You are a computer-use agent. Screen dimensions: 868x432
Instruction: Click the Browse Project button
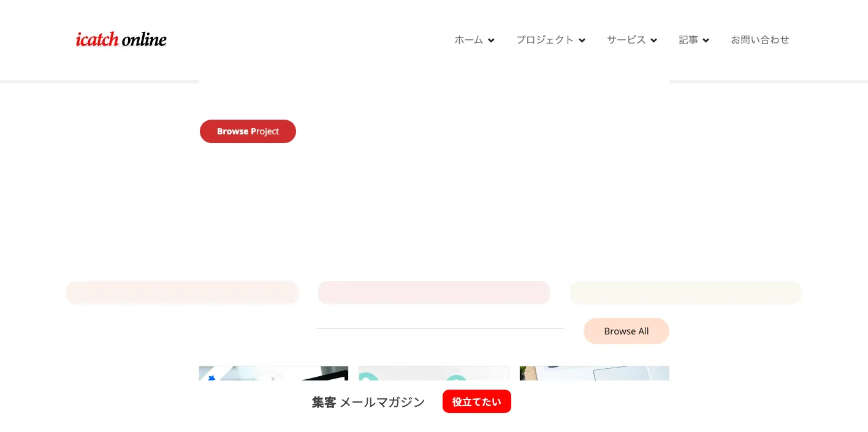tap(248, 131)
